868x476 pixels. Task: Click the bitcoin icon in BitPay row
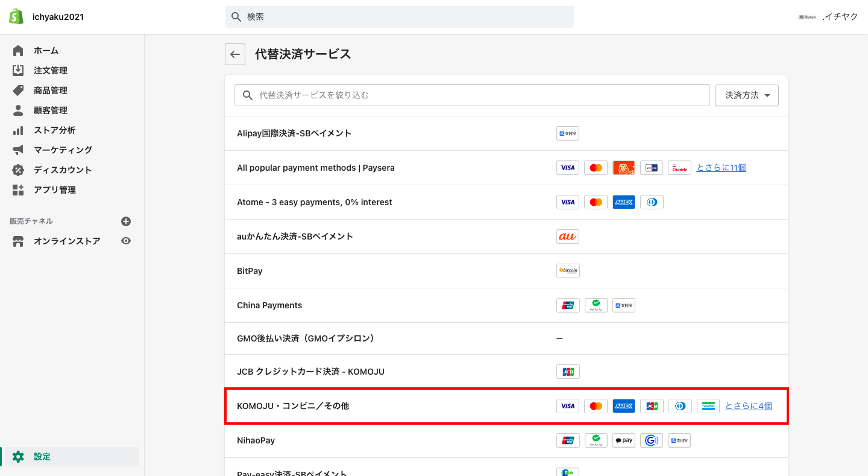[568, 271]
